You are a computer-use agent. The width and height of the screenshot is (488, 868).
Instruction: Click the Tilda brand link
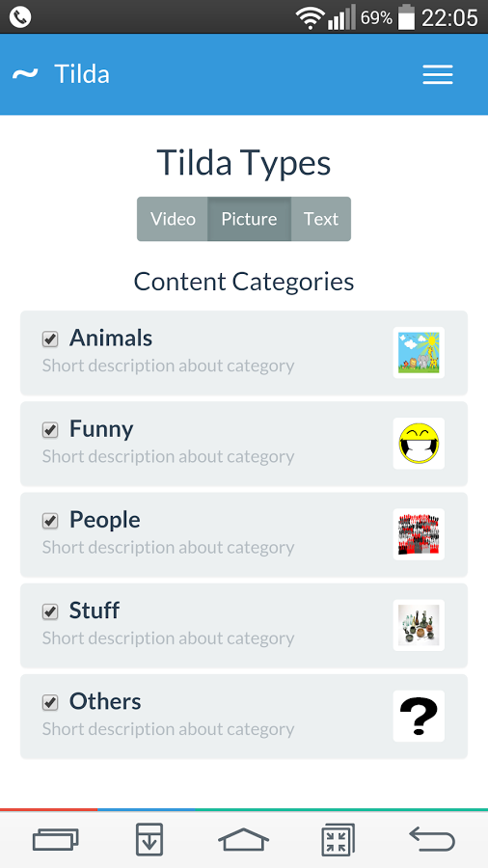(x=82, y=74)
